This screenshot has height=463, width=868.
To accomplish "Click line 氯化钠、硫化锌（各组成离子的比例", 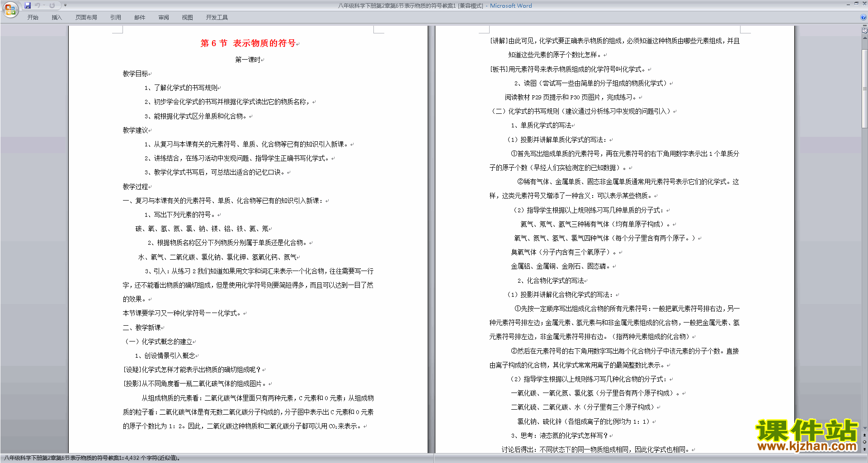I will coord(585,421).
